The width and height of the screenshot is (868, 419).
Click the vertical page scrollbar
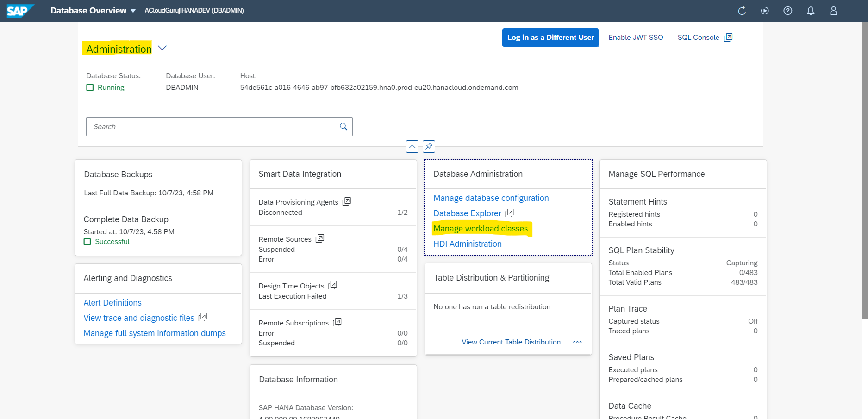point(864,171)
